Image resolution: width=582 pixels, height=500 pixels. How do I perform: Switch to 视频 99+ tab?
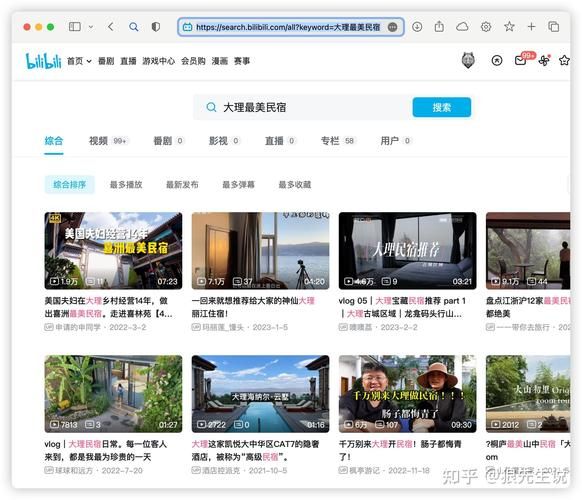(108, 141)
